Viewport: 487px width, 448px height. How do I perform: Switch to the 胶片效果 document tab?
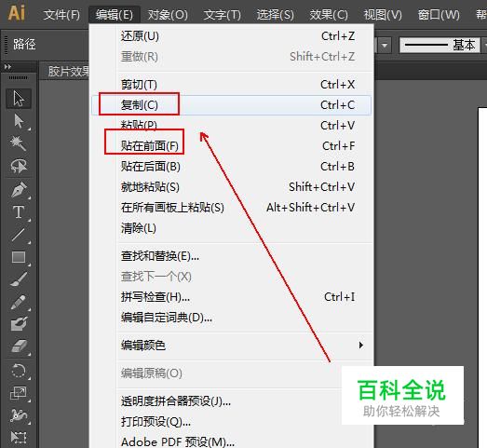click(68, 72)
